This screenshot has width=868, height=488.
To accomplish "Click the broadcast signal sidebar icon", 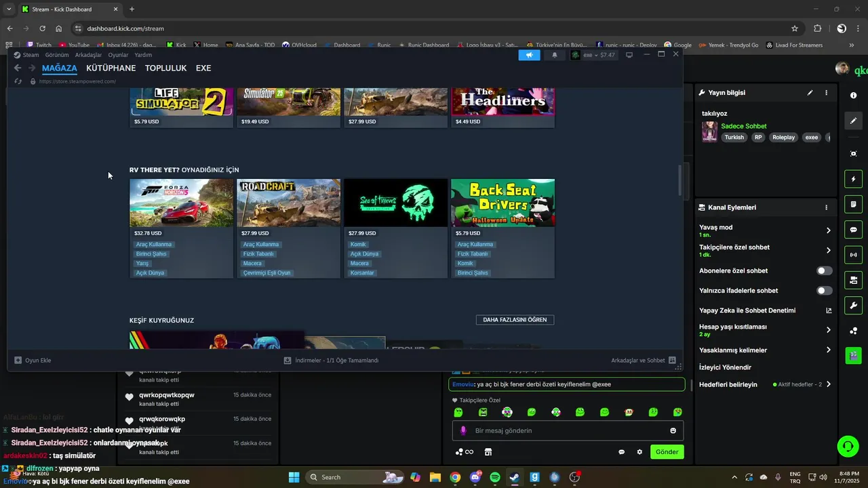I will point(853,255).
